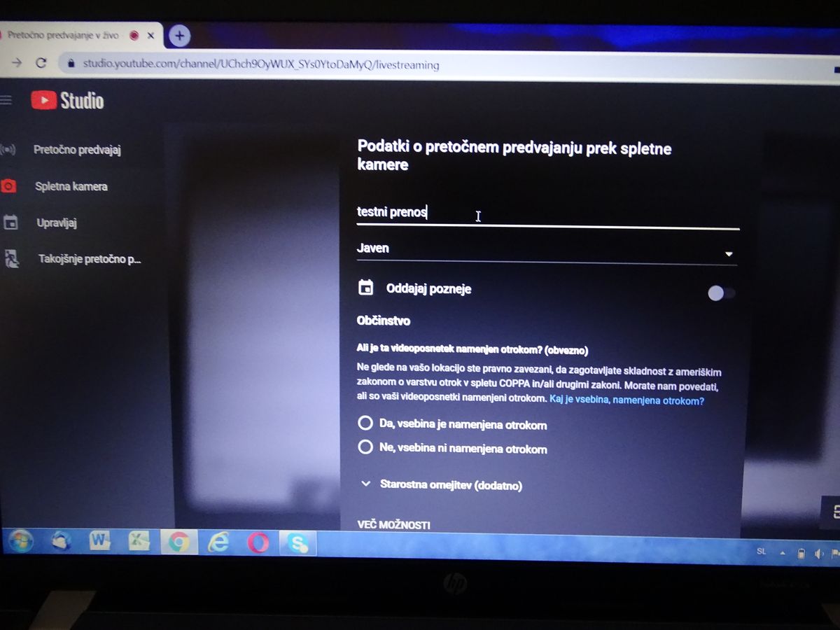Click the Pretočno predvajaj broadcast icon

tap(8, 150)
